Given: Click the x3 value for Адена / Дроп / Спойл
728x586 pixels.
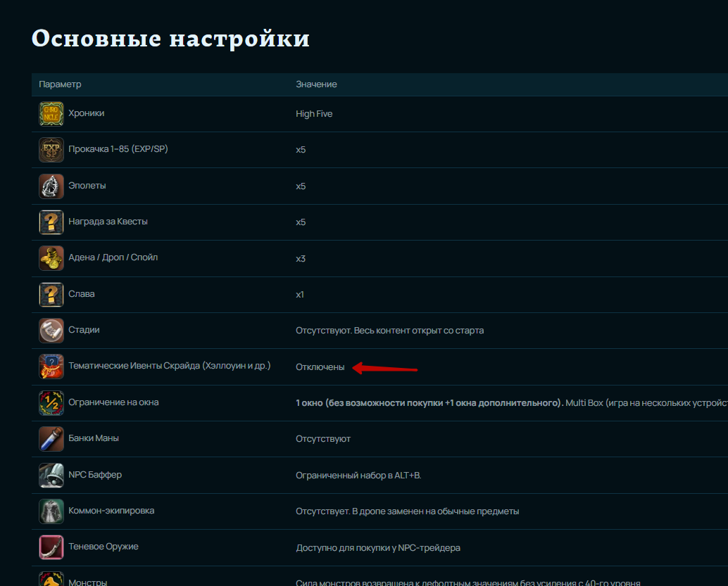Looking at the screenshot, I should point(301,258).
